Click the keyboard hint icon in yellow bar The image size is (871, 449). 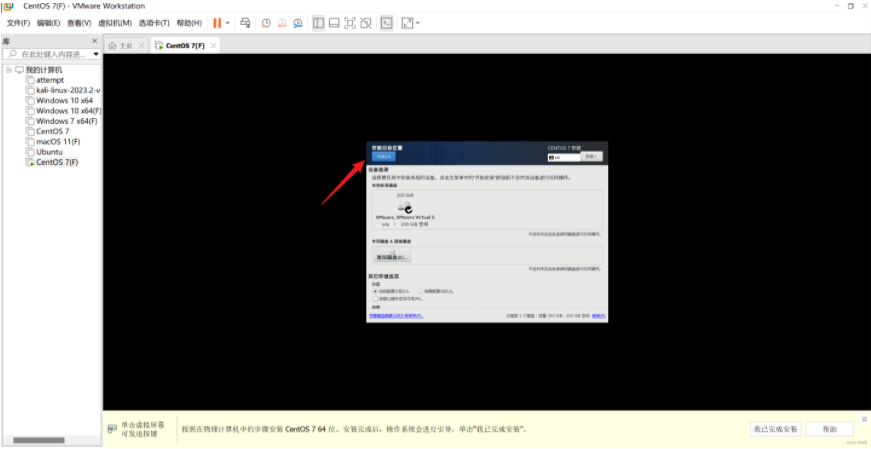point(112,429)
